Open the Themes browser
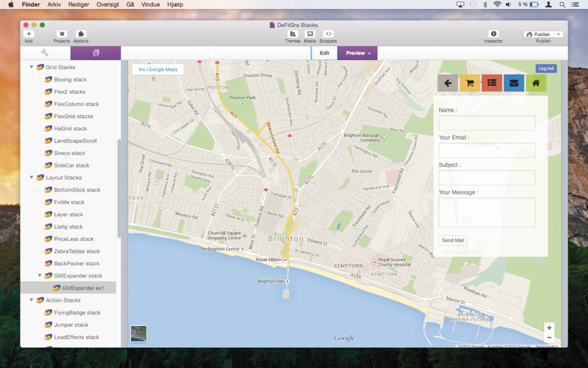588x368 pixels. click(x=293, y=34)
